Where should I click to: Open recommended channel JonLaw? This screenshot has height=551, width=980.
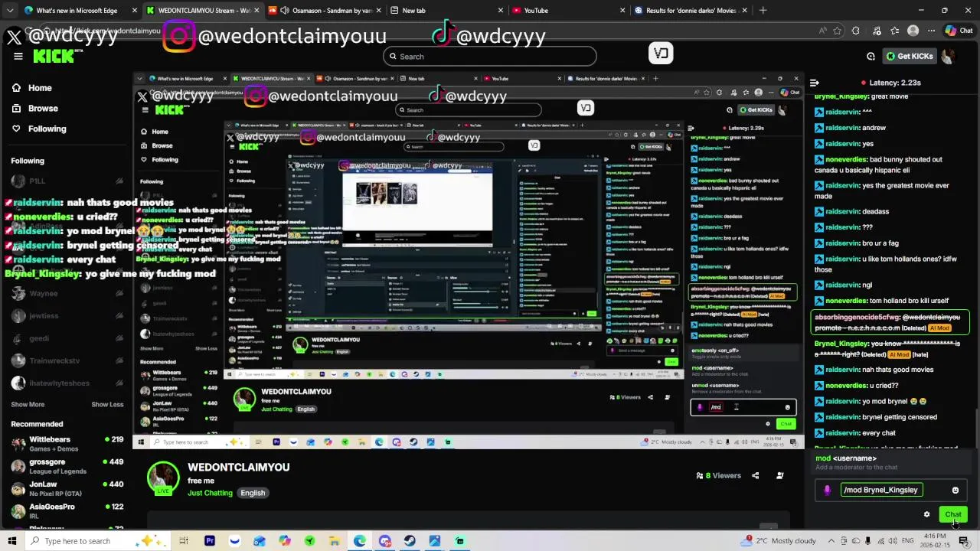click(67, 488)
